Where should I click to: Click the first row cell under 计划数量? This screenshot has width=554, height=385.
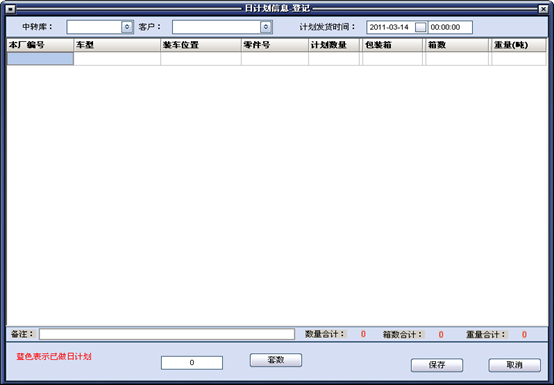[334, 59]
